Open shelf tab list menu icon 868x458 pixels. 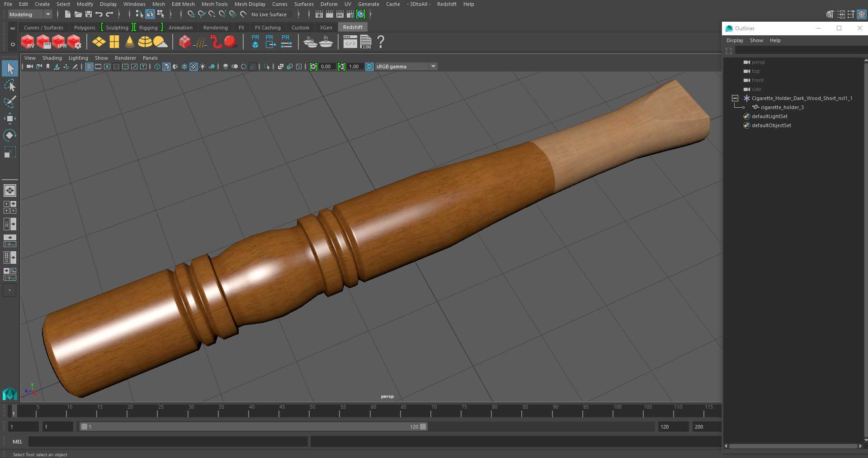click(x=13, y=28)
